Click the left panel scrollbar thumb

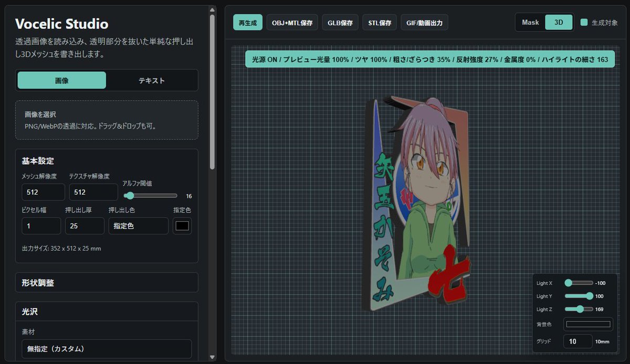point(212,92)
